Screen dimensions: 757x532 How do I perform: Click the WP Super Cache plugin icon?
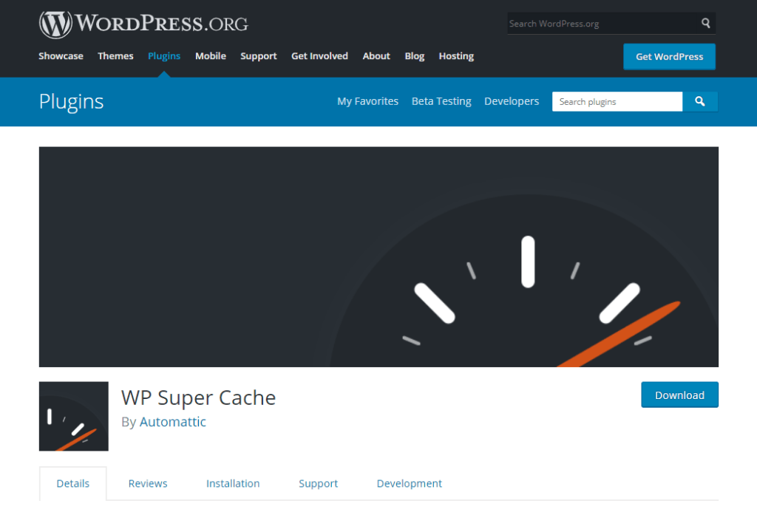[74, 416]
